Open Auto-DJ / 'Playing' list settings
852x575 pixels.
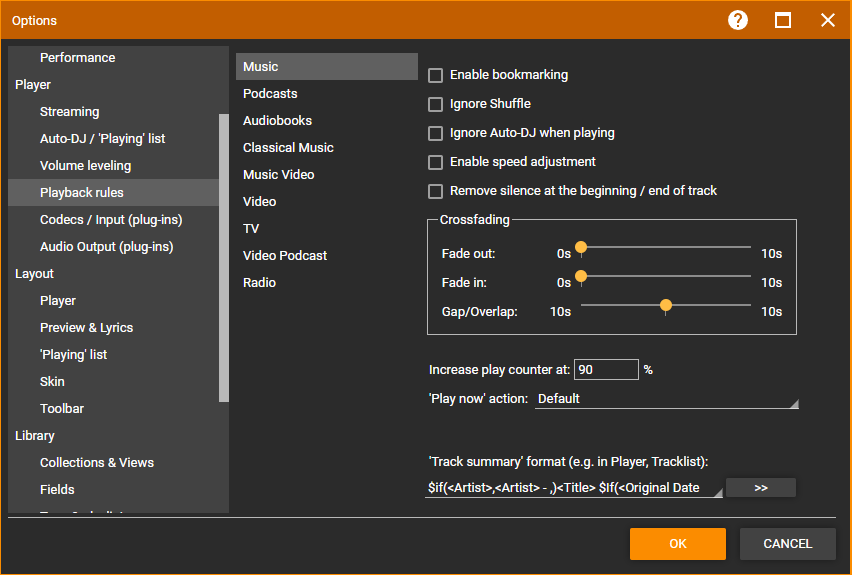point(114,139)
